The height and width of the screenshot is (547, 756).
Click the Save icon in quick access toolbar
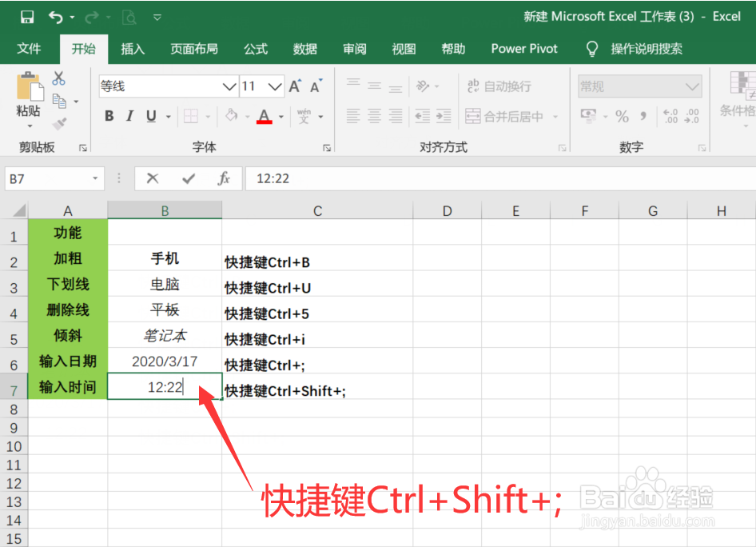[27, 18]
